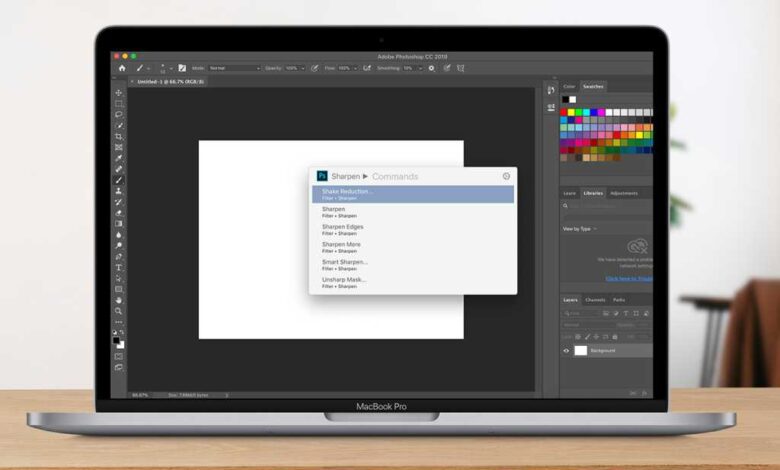Toggle the Brush Settings panel button
The width and height of the screenshot is (780, 470).
[x=182, y=68]
